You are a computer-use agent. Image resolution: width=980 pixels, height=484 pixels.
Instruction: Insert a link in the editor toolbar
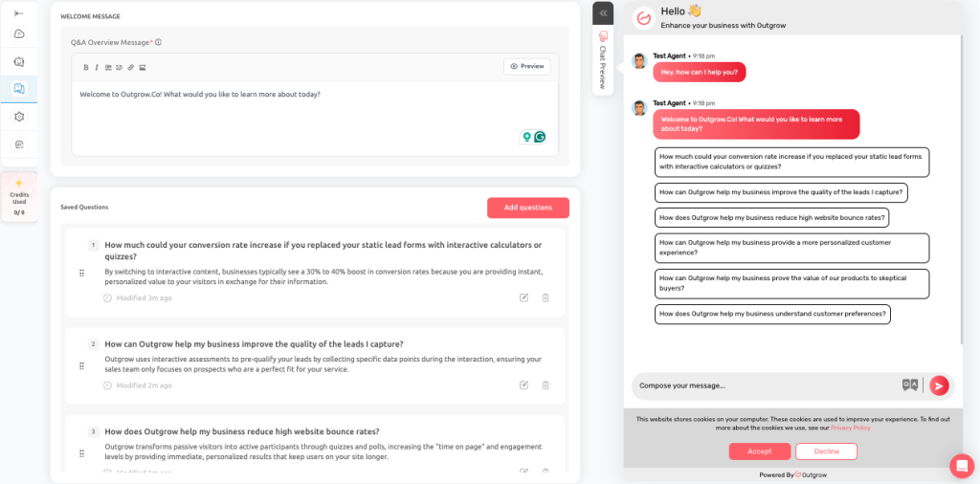pyautogui.click(x=130, y=68)
